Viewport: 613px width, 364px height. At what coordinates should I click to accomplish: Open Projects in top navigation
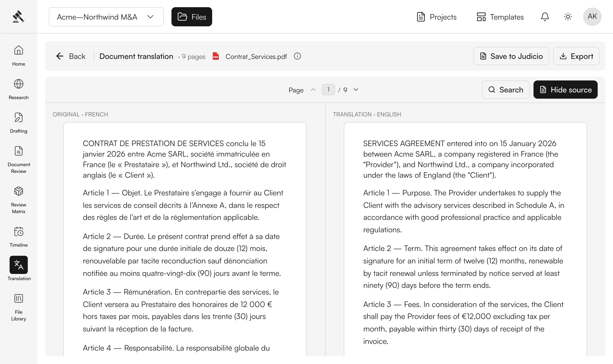pyautogui.click(x=437, y=17)
